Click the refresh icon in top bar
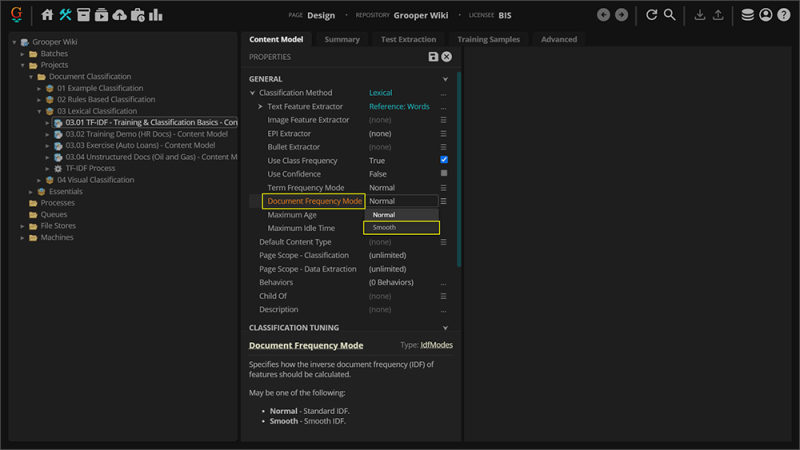Image resolution: width=800 pixels, height=450 pixels. coord(652,15)
